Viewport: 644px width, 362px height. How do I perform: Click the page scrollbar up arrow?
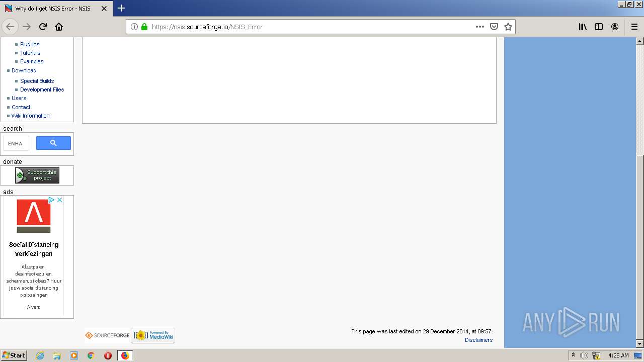(x=640, y=41)
